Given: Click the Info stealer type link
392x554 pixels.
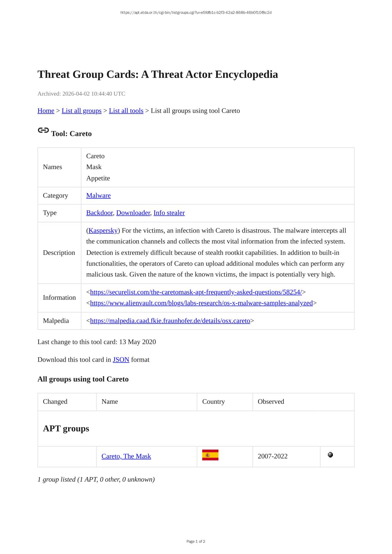Looking at the screenshot, I should (x=169, y=213).
